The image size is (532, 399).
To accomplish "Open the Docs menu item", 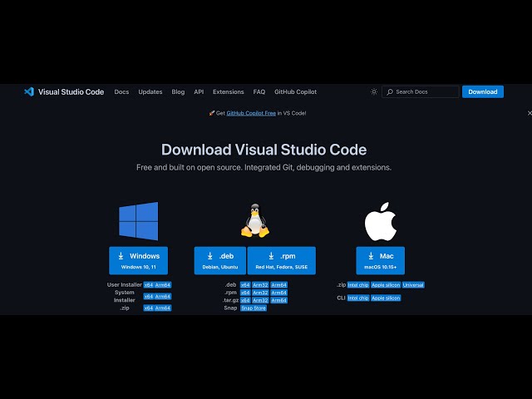I will tap(121, 92).
